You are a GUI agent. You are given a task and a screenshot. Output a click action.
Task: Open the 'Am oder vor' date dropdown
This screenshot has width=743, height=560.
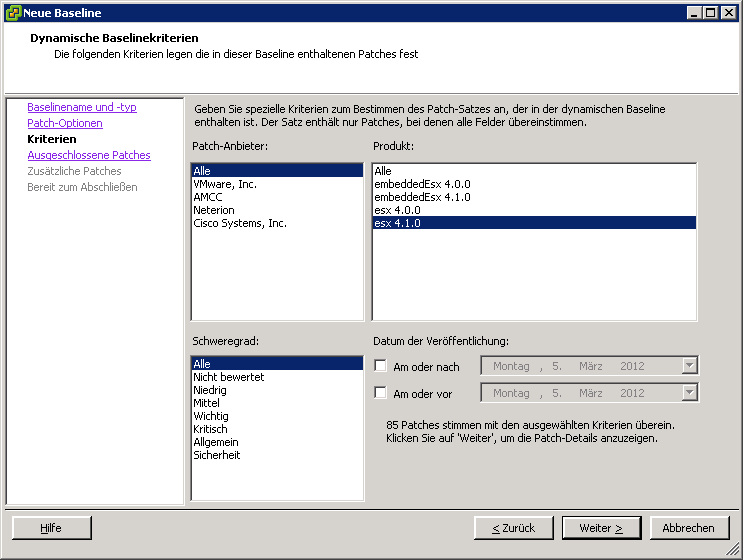[689, 393]
